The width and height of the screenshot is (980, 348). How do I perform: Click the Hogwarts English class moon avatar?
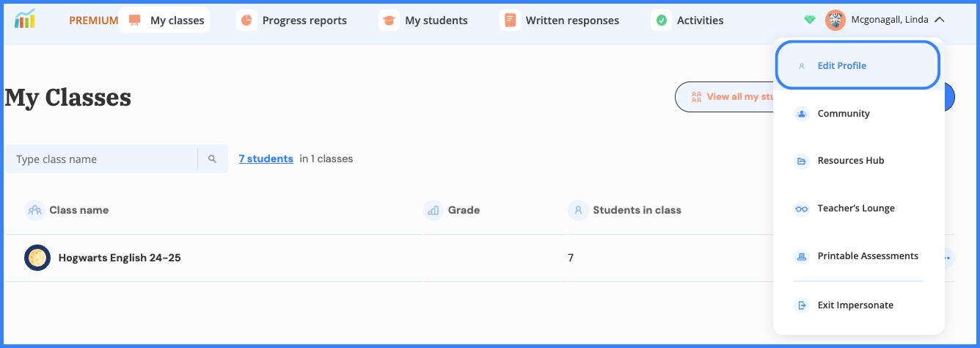tap(37, 258)
